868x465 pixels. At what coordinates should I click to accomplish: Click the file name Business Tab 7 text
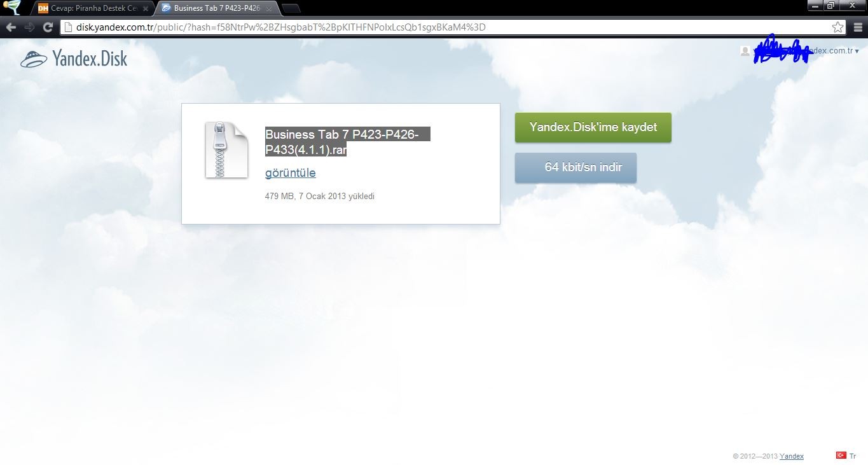pyautogui.click(x=347, y=142)
